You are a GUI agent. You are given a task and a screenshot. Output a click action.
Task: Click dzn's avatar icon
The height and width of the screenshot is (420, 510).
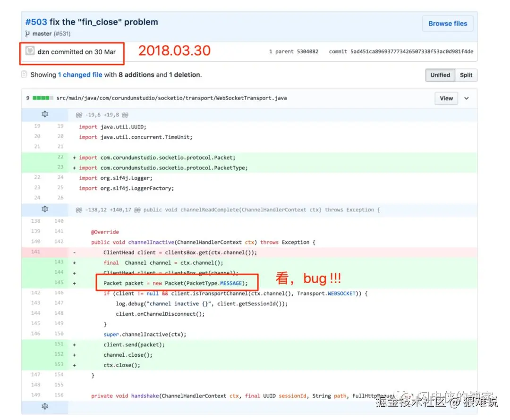tap(30, 50)
